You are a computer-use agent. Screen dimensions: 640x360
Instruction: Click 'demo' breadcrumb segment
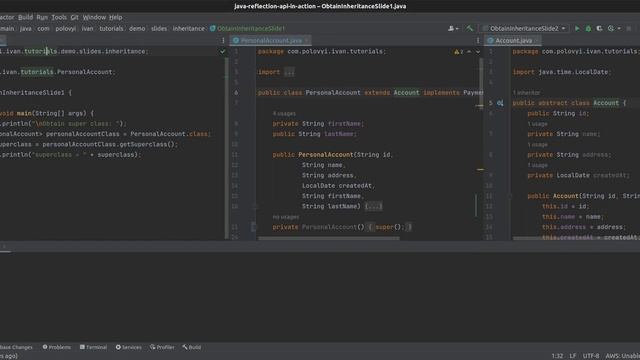point(137,29)
